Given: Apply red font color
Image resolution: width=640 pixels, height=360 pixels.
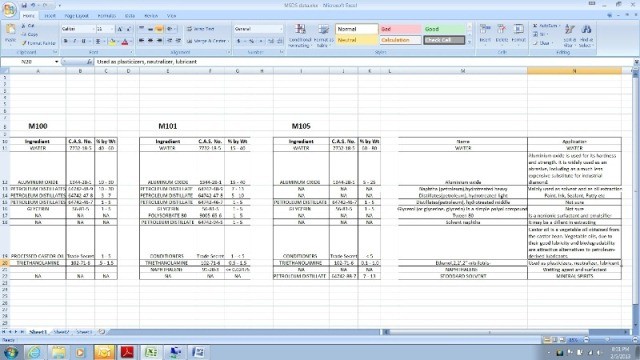Looking at the screenshot, I should coord(125,41).
